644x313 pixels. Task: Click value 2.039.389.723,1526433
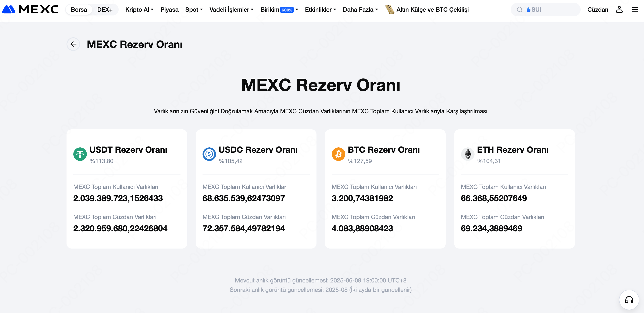118,198
